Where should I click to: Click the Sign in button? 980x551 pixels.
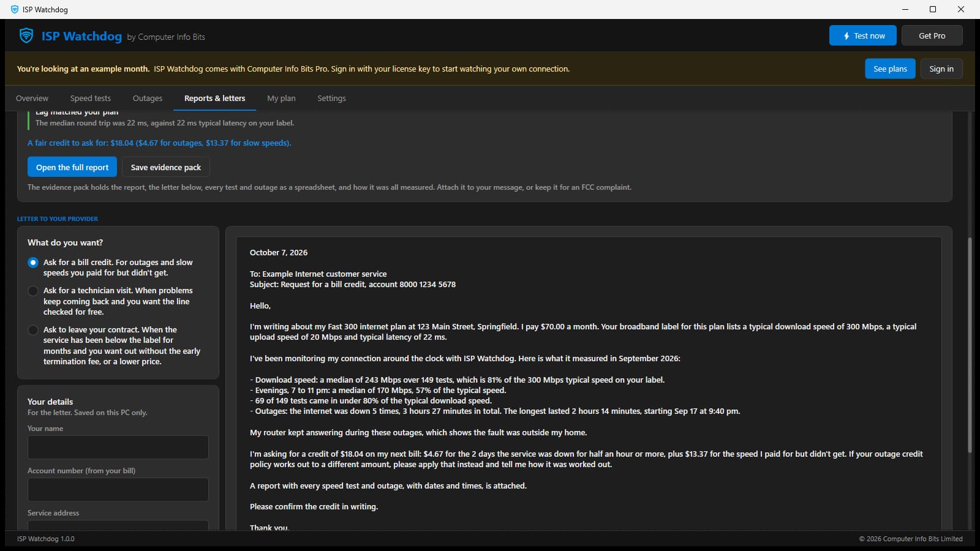click(x=941, y=69)
